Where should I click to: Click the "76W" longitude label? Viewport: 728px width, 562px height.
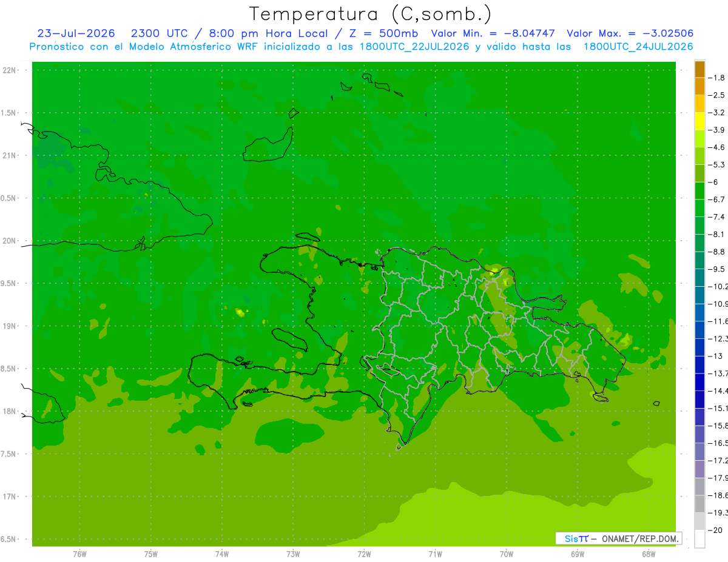[x=79, y=554]
